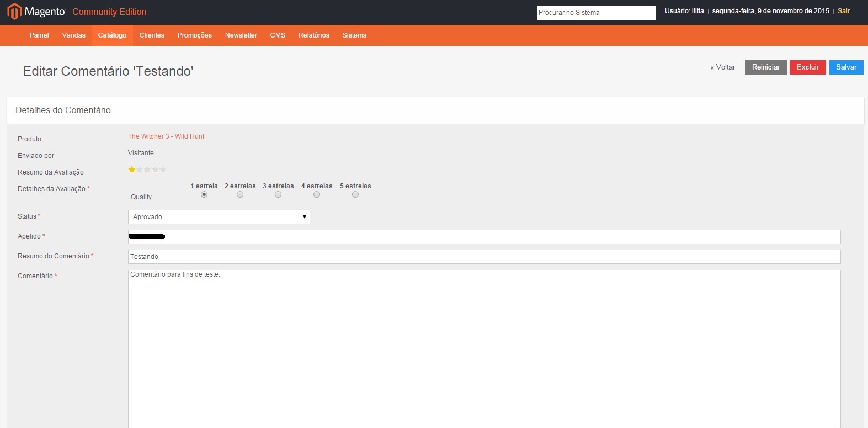Viewport: 868px width, 428px height.
Task: Click inside the Comentário text area
Action: click(x=484, y=349)
